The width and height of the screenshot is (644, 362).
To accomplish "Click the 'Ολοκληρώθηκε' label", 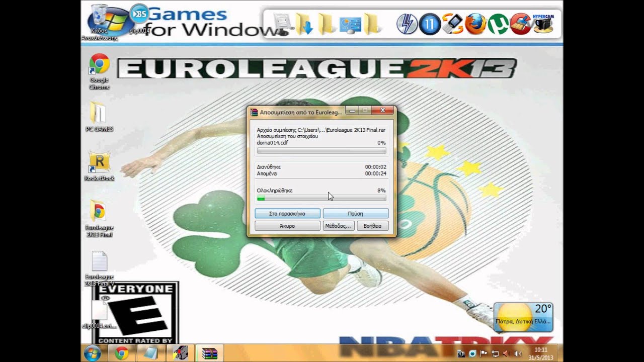I will [275, 191].
